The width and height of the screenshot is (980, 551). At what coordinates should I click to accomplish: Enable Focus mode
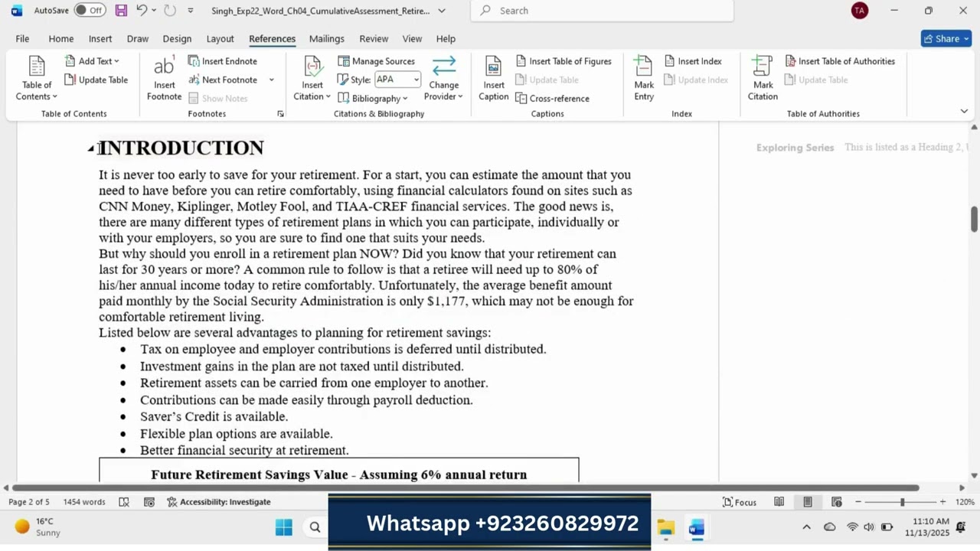pyautogui.click(x=740, y=502)
